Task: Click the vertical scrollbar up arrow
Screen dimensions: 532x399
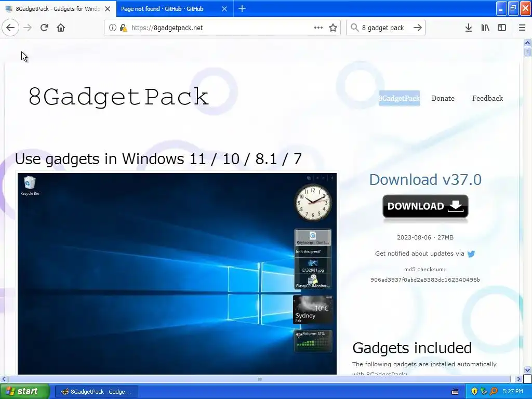Action: 528,43
